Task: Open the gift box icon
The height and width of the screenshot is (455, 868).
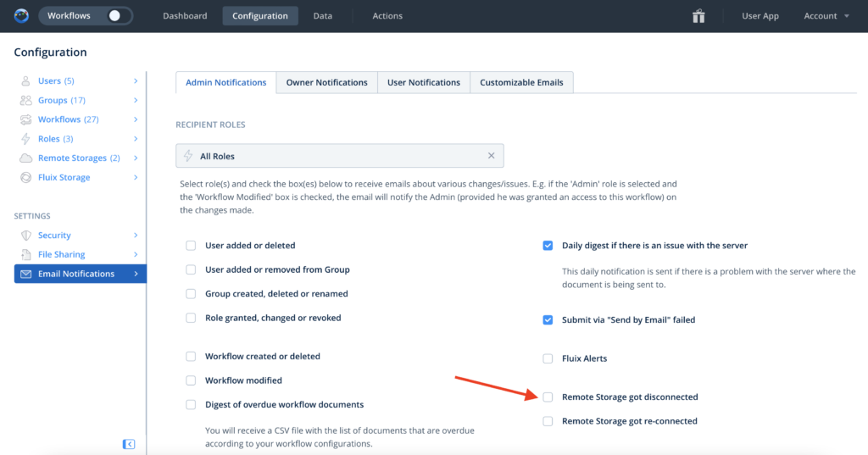Action: tap(698, 16)
